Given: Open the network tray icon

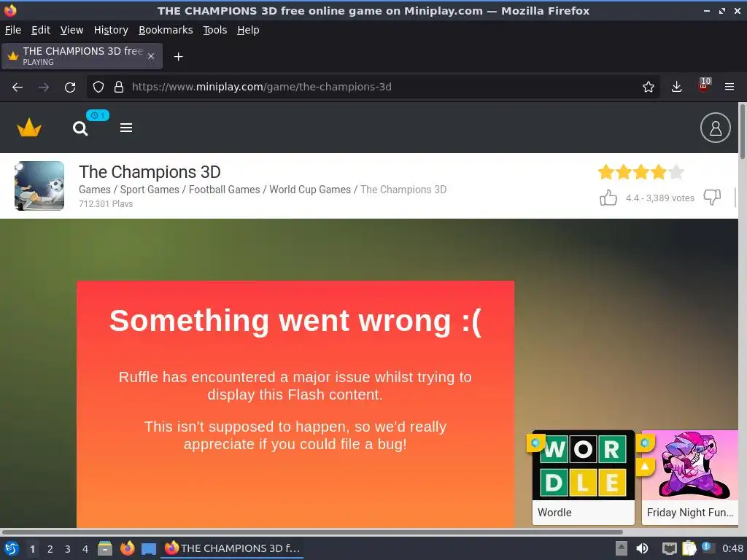Looking at the screenshot, I should click(670, 548).
